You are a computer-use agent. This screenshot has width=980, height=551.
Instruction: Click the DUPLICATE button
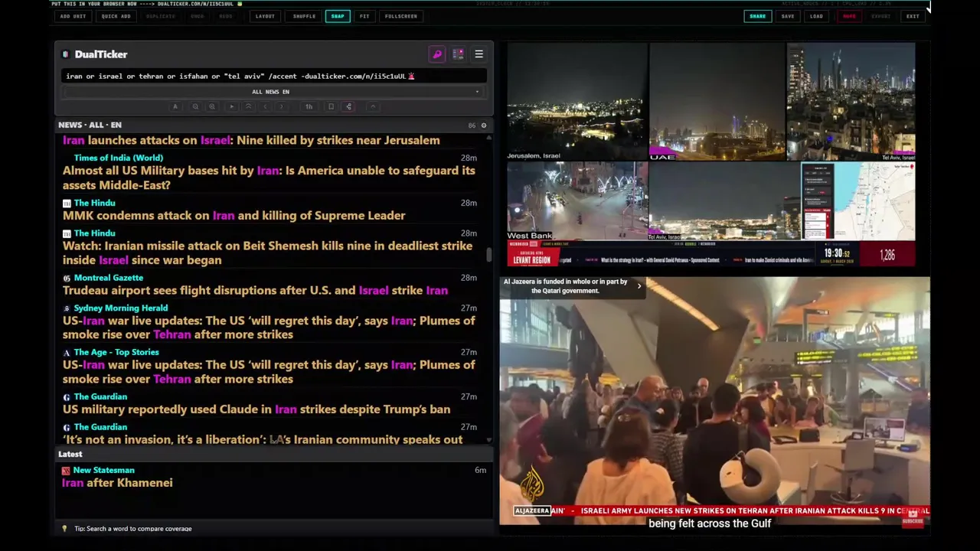click(x=161, y=16)
